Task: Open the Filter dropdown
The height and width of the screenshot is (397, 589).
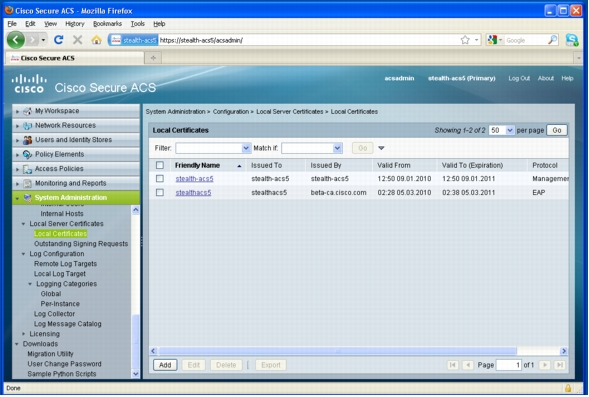Action: pyautogui.click(x=213, y=148)
